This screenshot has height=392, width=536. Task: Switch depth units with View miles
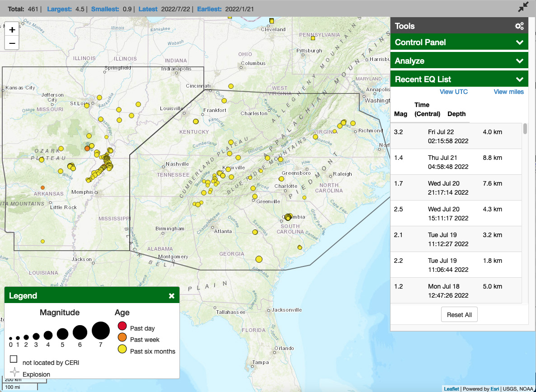click(508, 92)
